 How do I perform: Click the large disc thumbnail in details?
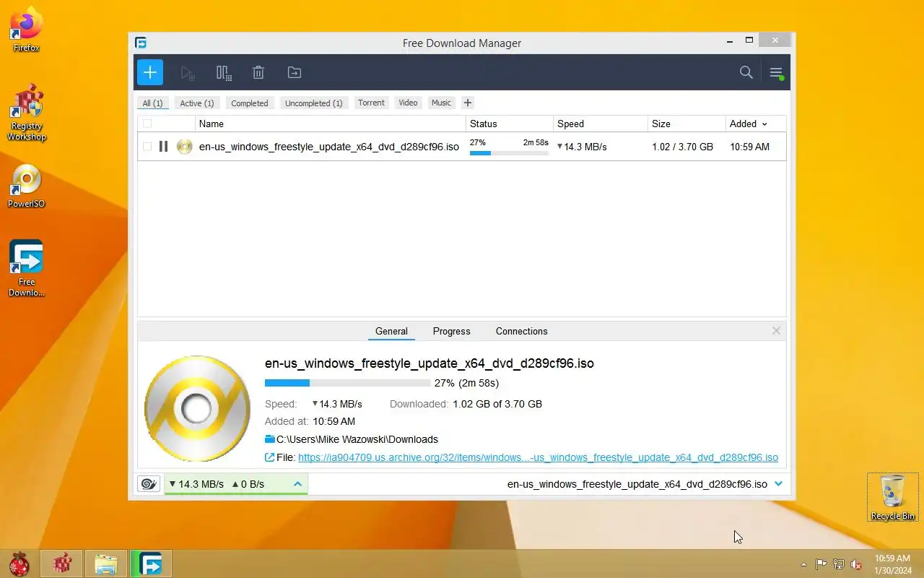coord(197,409)
